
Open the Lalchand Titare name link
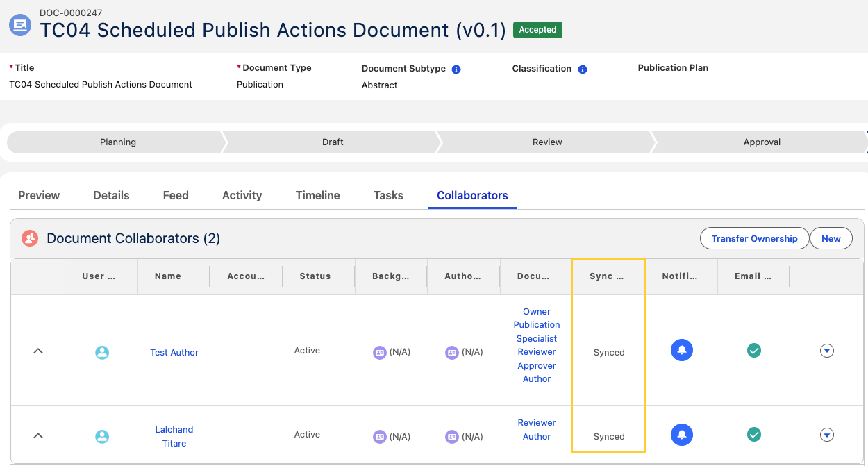[x=174, y=436]
